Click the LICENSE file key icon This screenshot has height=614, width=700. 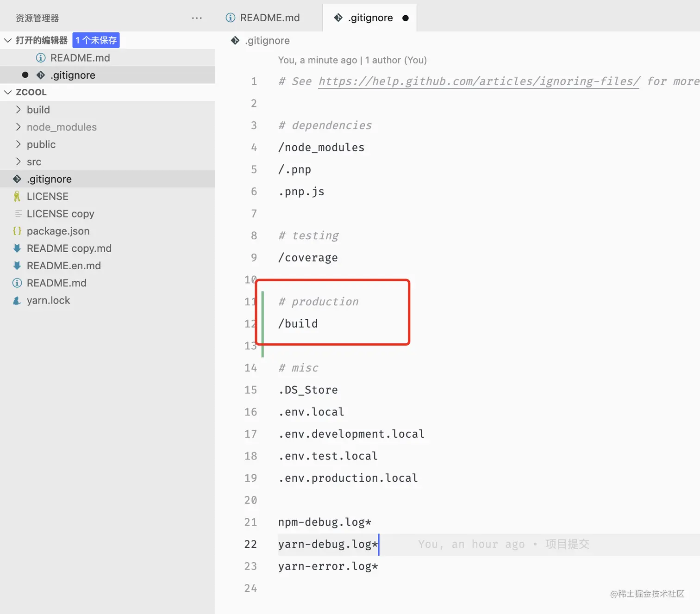click(17, 196)
